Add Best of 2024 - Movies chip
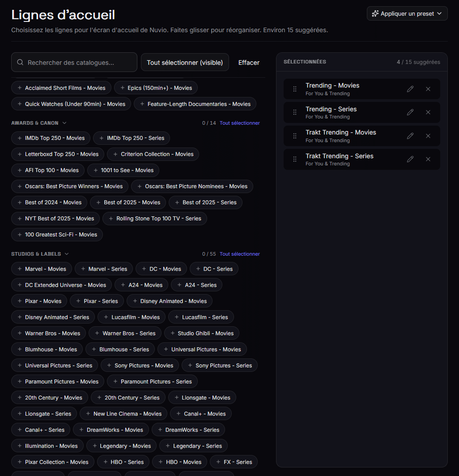Screen dimensions: 459x476 (49, 202)
